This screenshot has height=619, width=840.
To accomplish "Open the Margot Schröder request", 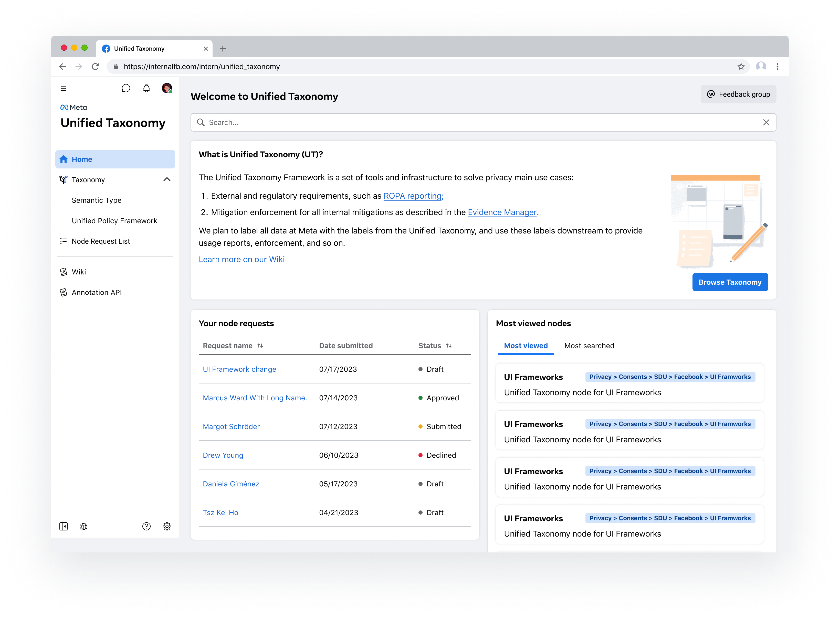I will 231,427.
